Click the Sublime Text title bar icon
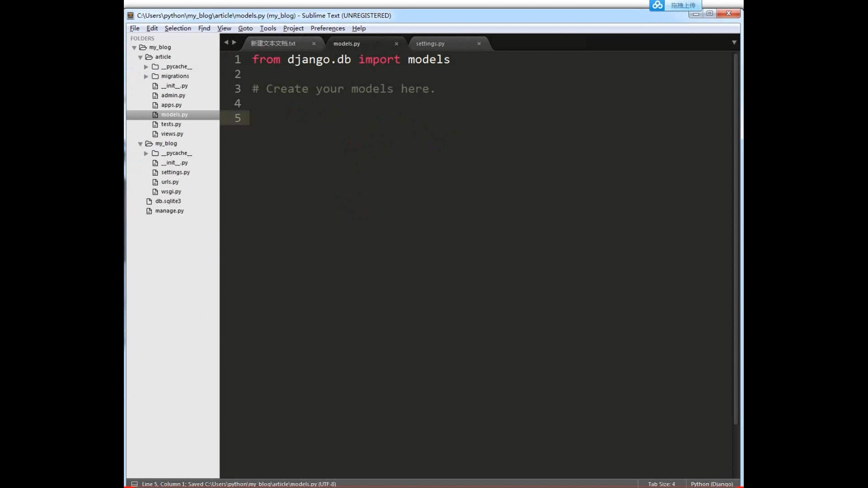This screenshot has height=488, width=868. [x=131, y=15]
